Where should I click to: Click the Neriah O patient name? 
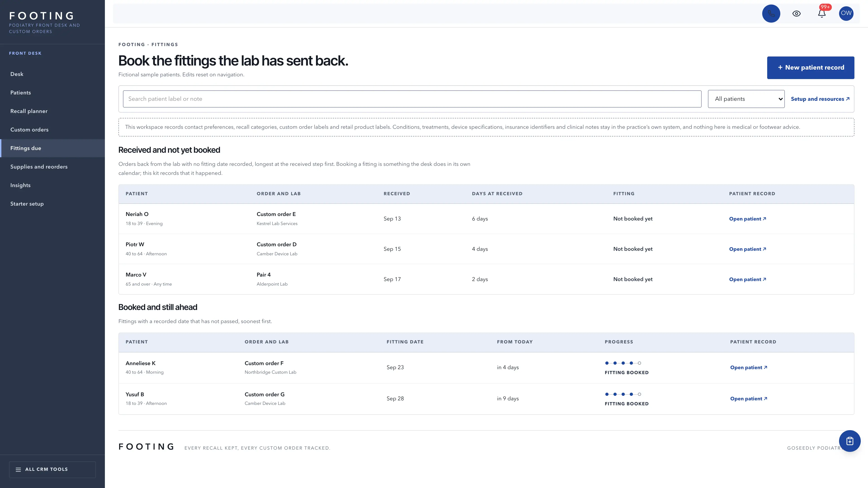click(137, 214)
